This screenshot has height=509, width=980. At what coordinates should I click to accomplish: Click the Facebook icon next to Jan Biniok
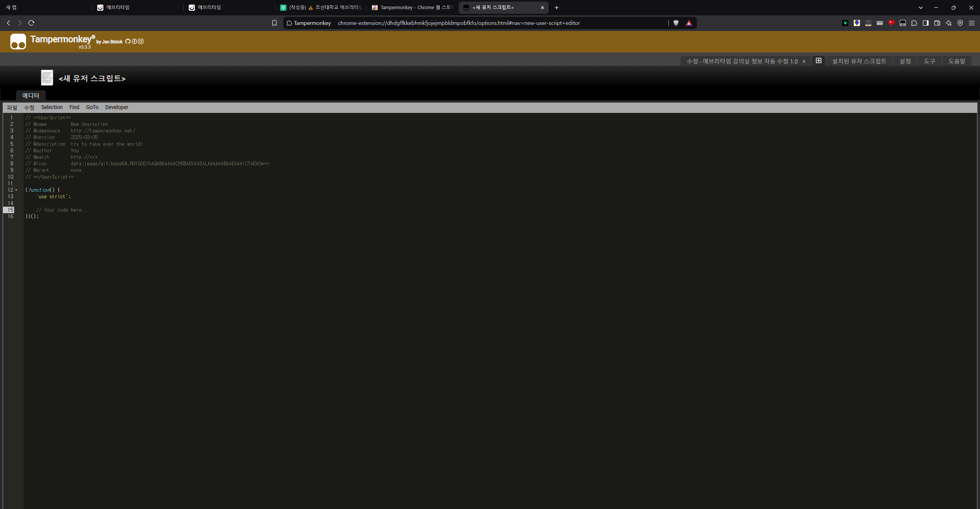tap(134, 41)
